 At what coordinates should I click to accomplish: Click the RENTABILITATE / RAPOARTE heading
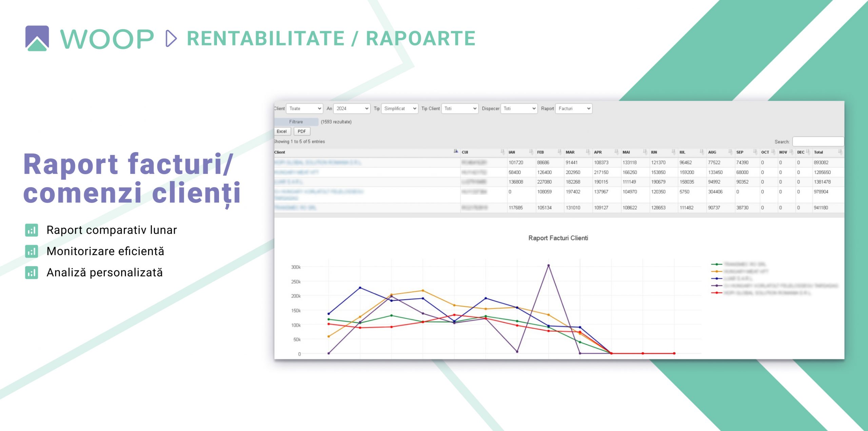(331, 38)
